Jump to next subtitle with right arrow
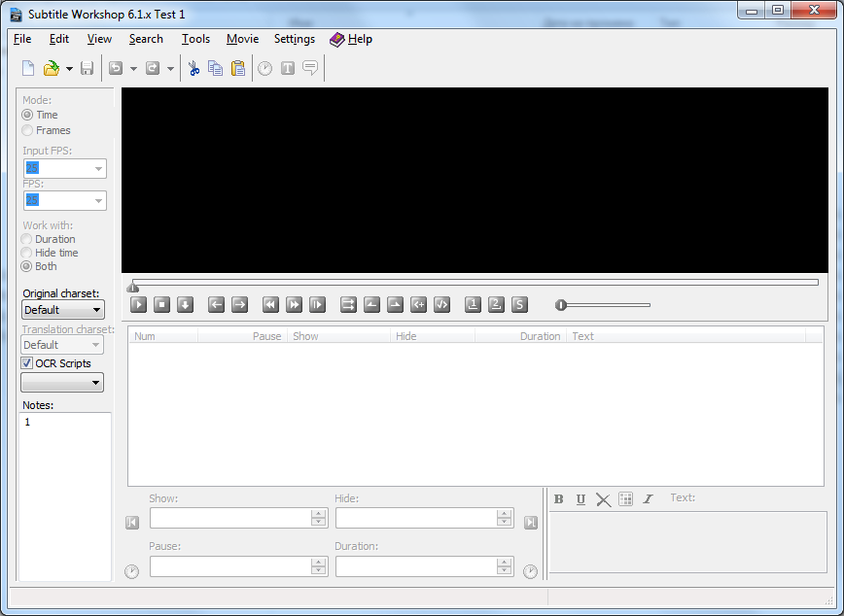This screenshot has width=844, height=616. (x=239, y=304)
